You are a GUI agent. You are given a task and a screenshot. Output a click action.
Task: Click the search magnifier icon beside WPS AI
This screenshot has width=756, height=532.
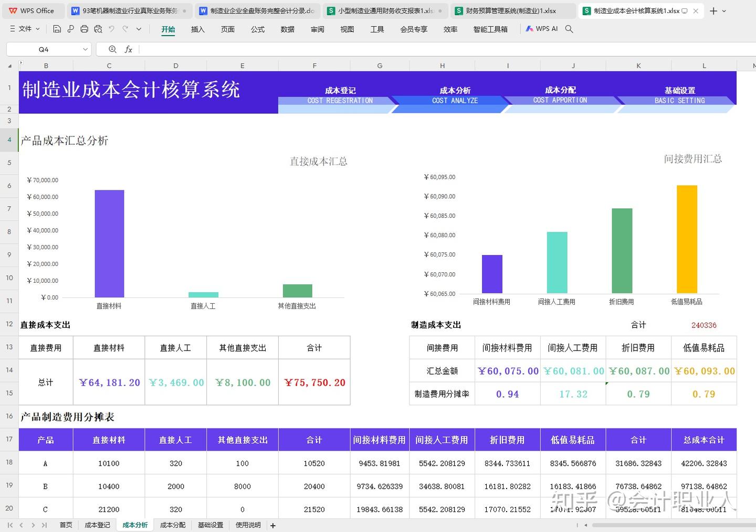[569, 29]
